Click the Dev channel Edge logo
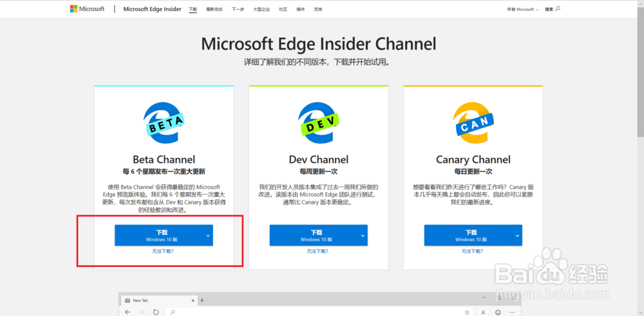 319,123
